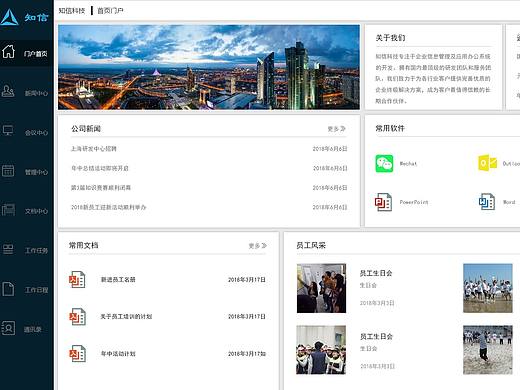
Task: Click the 公司新闻 panel heading
Action: point(86,128)
